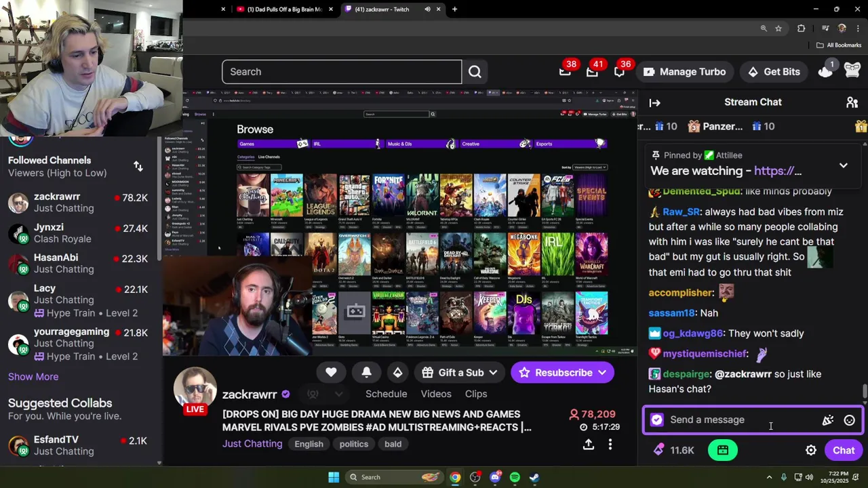Screen dimensions: 868x488
Task: Open the three-dot stream options menu
Action: pyautogui.click(x=610, y=444)
